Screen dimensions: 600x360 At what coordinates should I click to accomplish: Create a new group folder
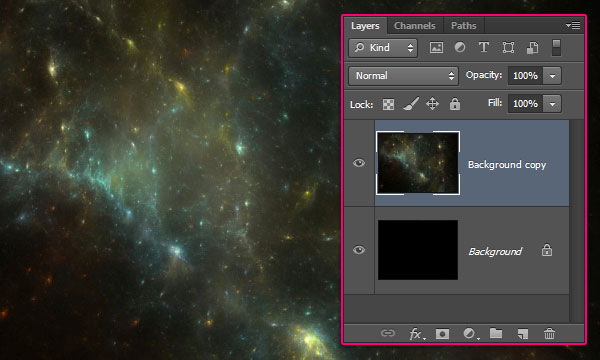496,333
